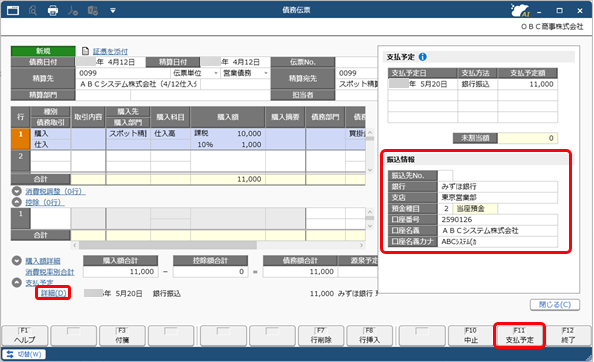Click 振込先No. input field
The width and height of the screenshot is (594, 362).
(x=445, y=175)
